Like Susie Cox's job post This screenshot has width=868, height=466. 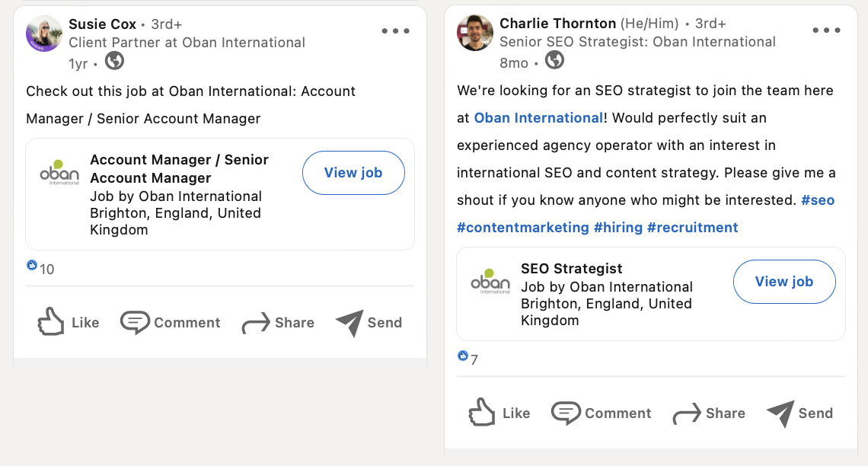pyautogui.click(x=69, y=322)
